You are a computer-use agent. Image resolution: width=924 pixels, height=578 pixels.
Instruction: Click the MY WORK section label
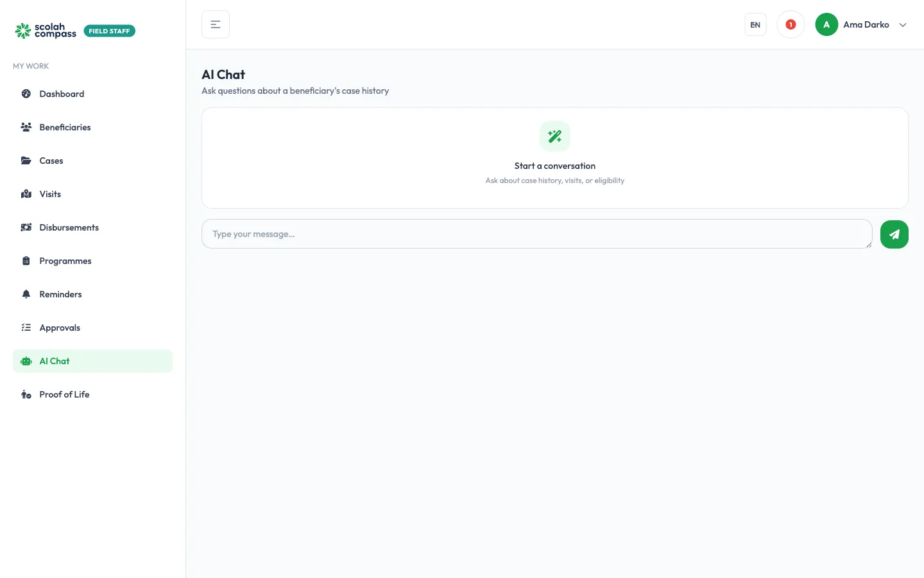tap(31, 66)
